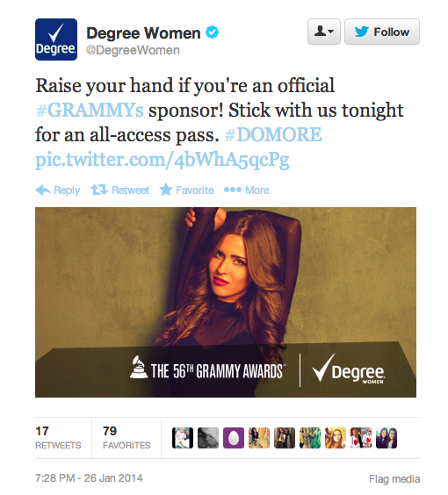
Task: Expand the More options menu
Action: [247, 190]
